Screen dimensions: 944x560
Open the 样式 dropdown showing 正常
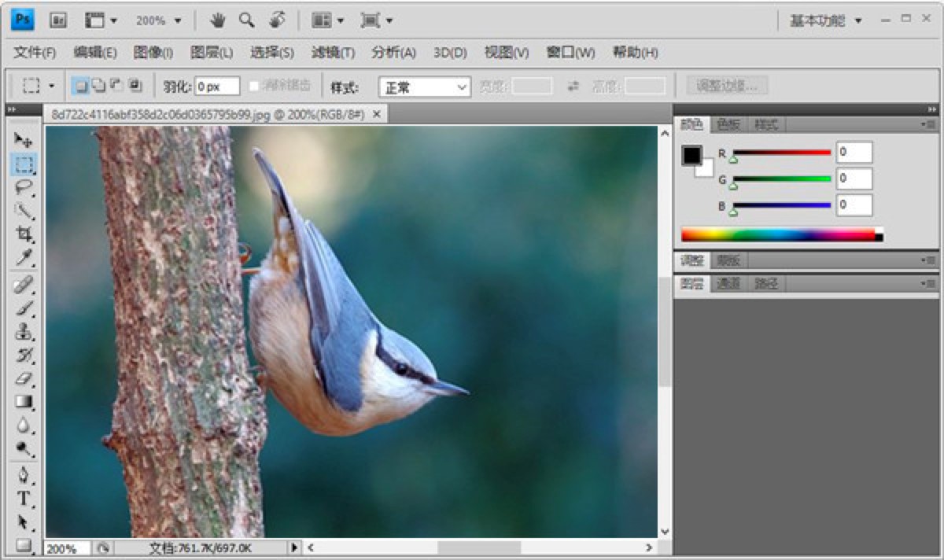coord(425,87)
